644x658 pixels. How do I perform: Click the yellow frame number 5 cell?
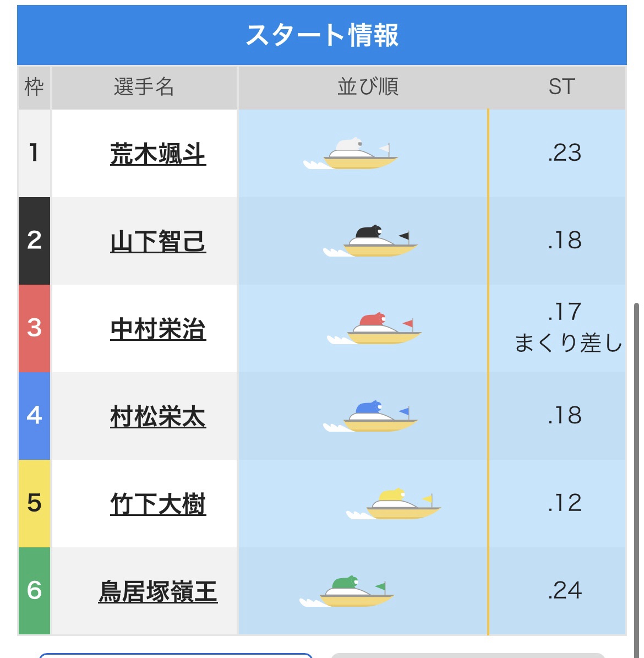pos(34,503)
